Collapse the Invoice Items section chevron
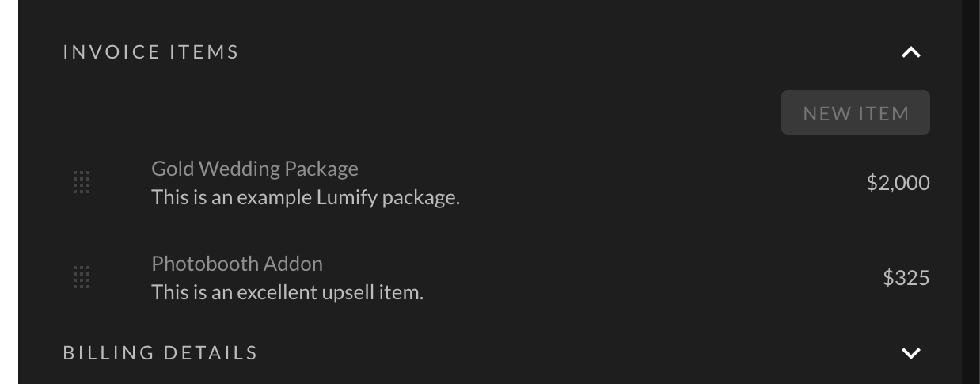Viewport: 980px width, 384px height. click(x=911, y=52)
